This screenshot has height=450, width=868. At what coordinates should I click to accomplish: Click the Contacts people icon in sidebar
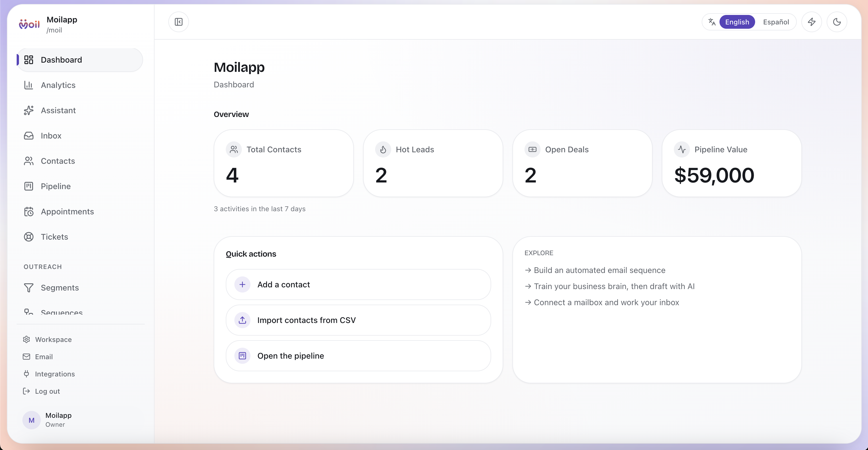[29, 161]
